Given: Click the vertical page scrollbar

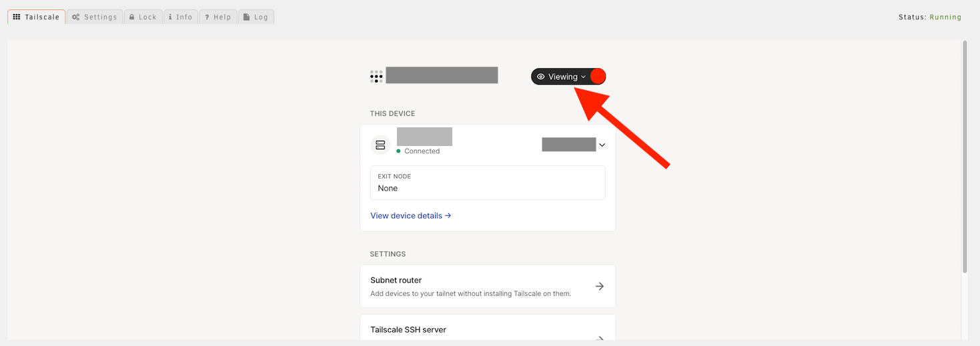Looking at the screenshot, I should pyautogui.click(x=965, y=157).
